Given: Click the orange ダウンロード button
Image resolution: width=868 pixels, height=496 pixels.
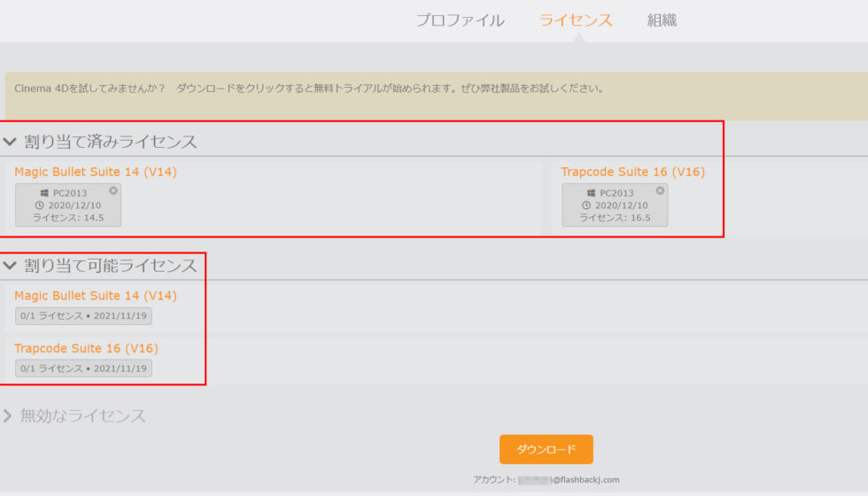Looking at the screenshot, I should (x=546, y=450).
